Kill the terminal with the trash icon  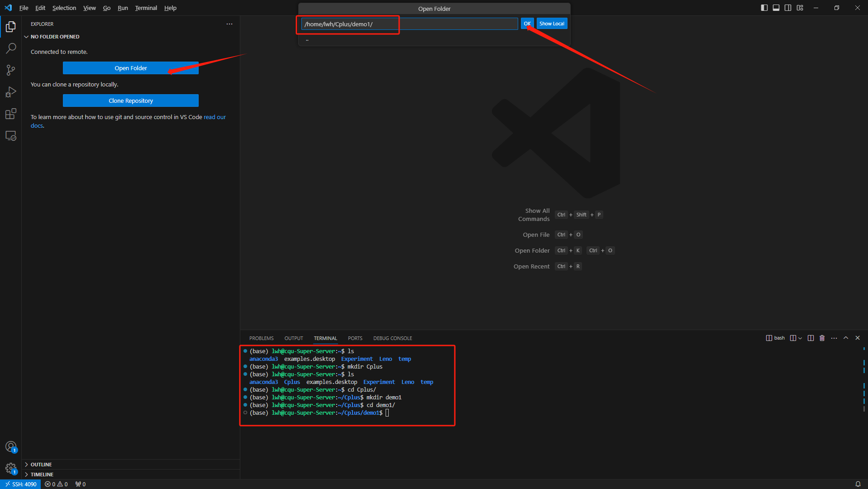[822, 338]
